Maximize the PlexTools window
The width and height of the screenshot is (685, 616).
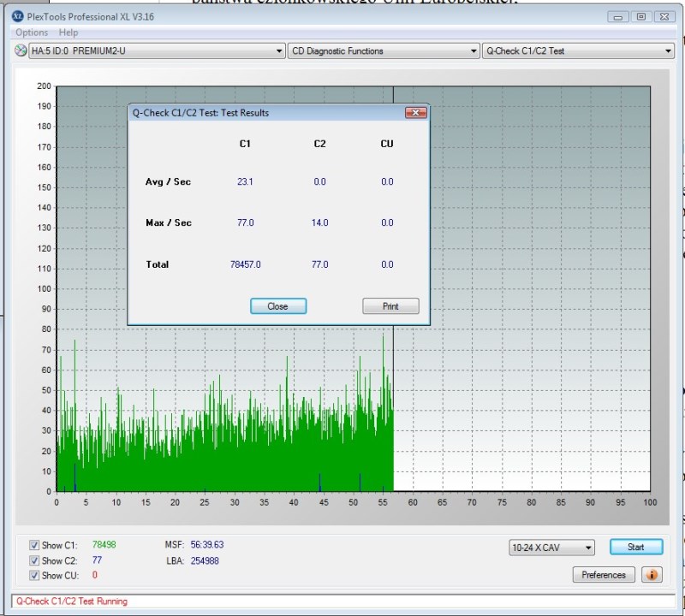(640, 17)
